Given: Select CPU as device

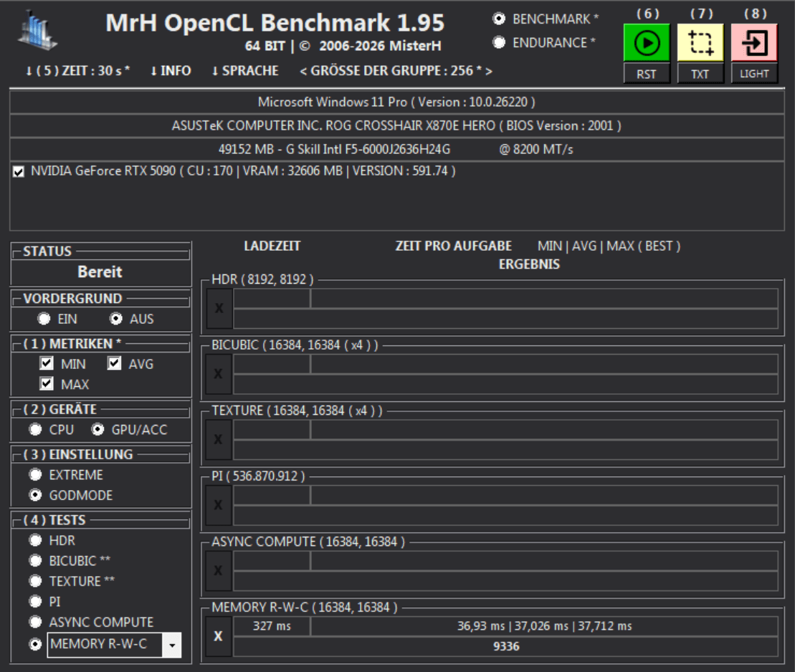Looking at the screenshot, I should click(36, 430).
